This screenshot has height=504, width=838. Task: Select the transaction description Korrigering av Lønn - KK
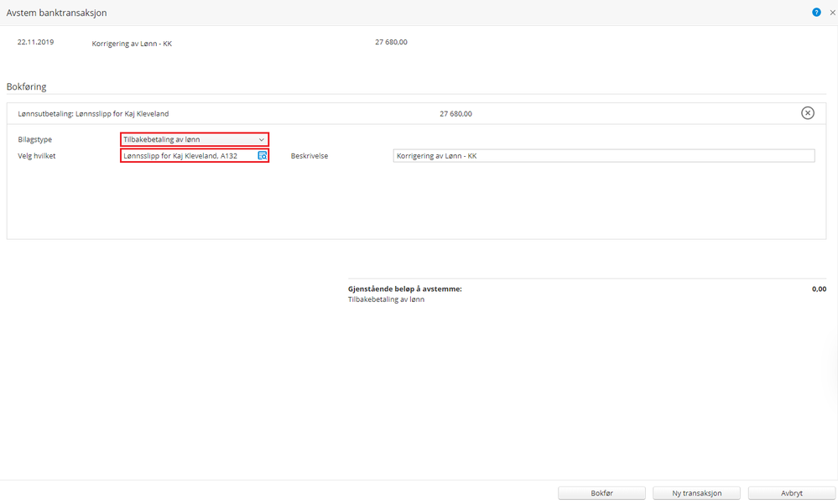click(x=132, y=44)
